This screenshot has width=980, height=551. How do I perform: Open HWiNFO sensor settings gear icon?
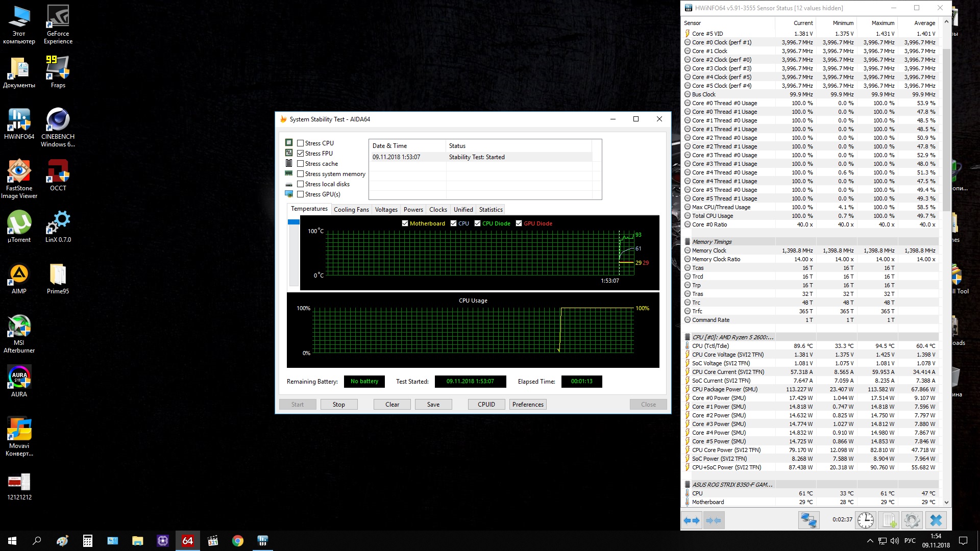coord(912,520)
